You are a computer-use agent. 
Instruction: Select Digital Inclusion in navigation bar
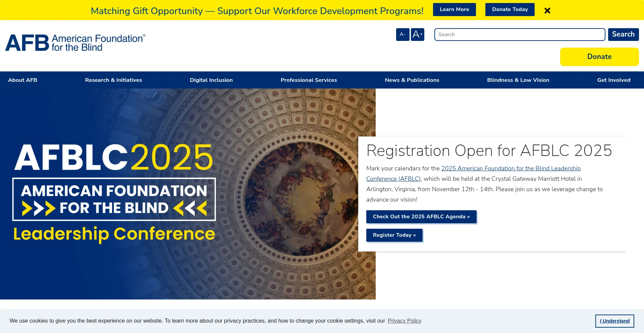coord(211,80)
